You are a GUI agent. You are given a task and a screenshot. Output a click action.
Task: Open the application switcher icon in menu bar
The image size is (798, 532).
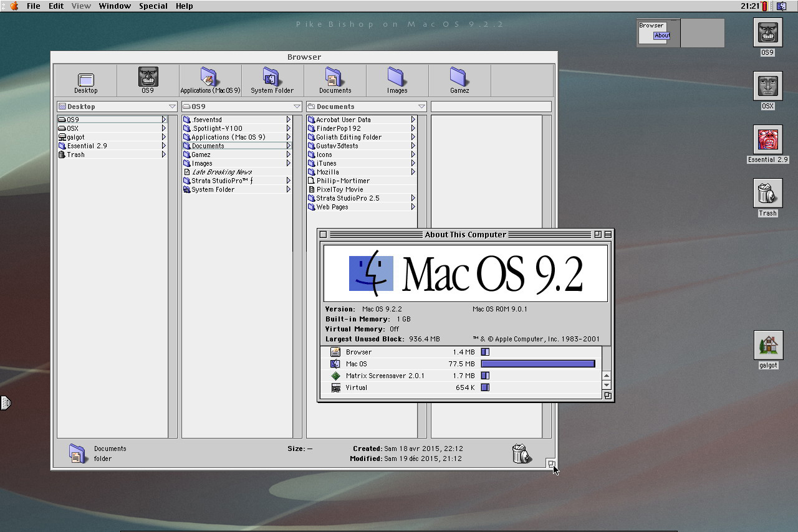tap(781, 6)
